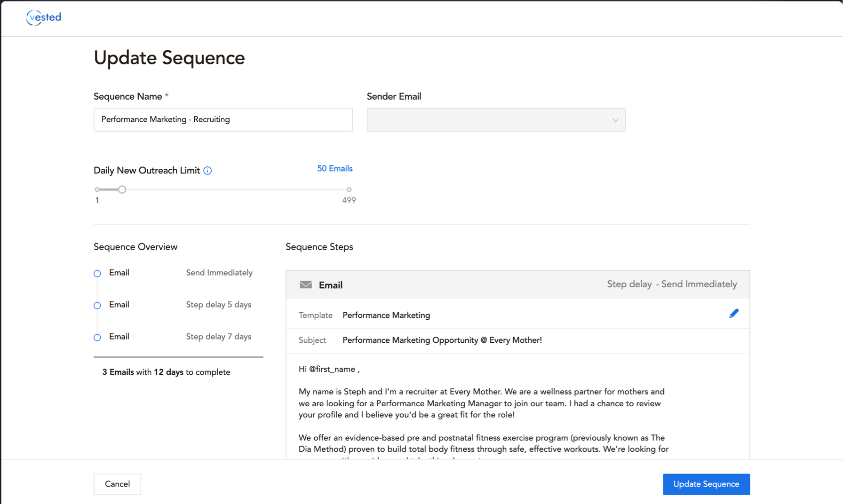The width and height of the screenshot is (843, 504).
Task: Select the Step delay 5 days email circle
Action: pos(97,306)
